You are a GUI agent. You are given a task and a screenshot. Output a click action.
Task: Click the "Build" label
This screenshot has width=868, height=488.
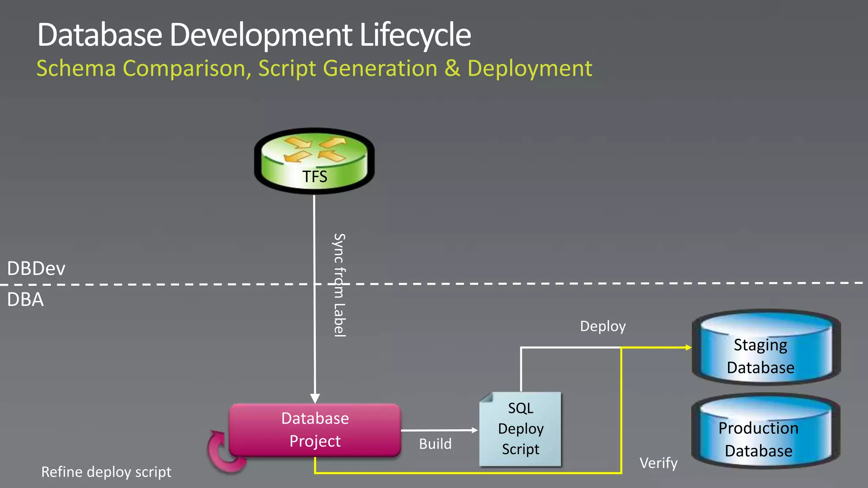[435, 444]
